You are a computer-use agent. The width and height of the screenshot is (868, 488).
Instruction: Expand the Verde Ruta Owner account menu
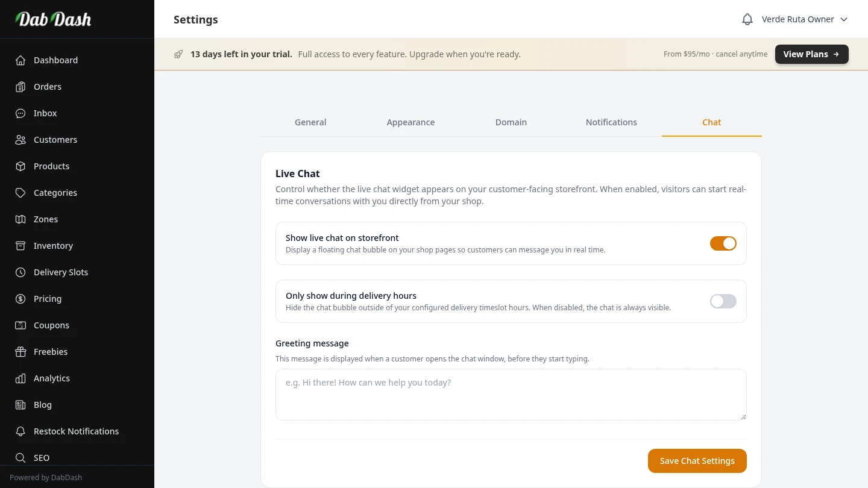(804, 19)
